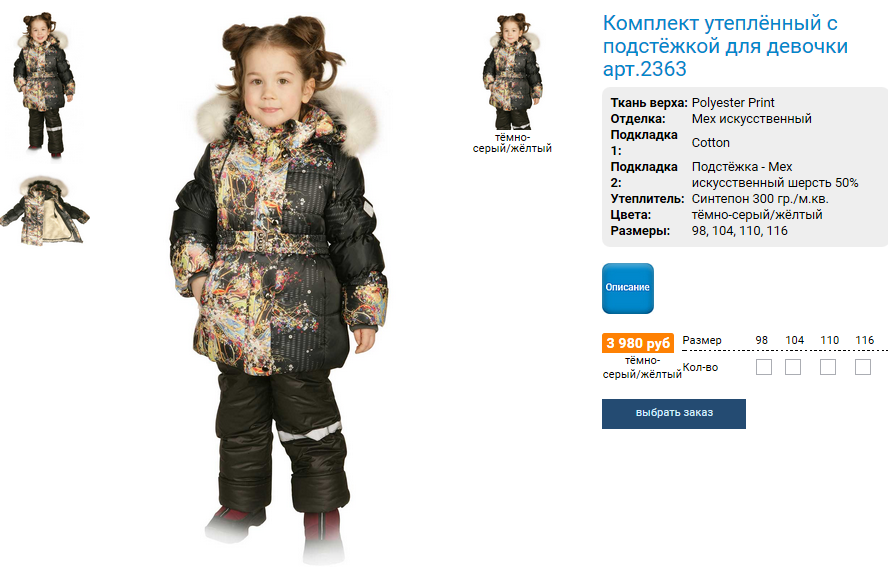Tick the quantity checkbox for size 98
Viewport: 888px width, 567px height.
[763, 366]
